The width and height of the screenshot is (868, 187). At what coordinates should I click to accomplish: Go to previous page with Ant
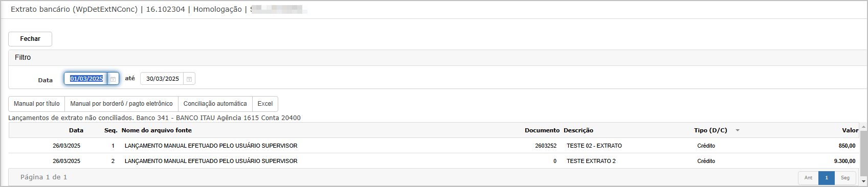(808, 178)
